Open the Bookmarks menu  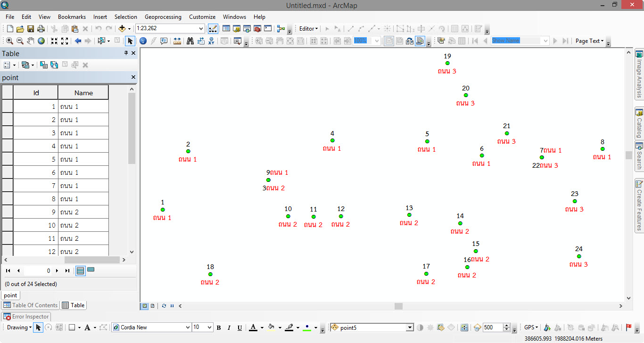pos(72,16)
